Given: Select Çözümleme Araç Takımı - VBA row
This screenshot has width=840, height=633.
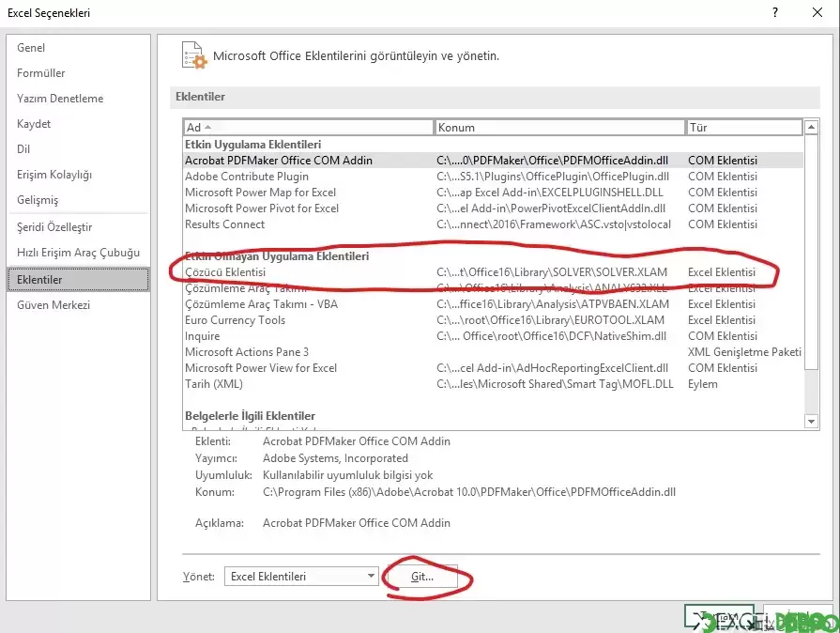Looking at the screenshot, I should click(x=493, y=304).
